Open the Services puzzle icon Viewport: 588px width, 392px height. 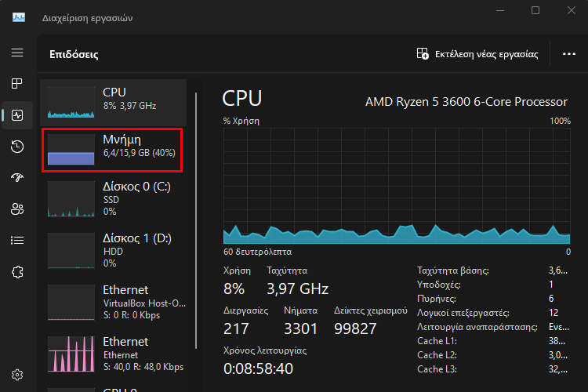pos(17,272)
